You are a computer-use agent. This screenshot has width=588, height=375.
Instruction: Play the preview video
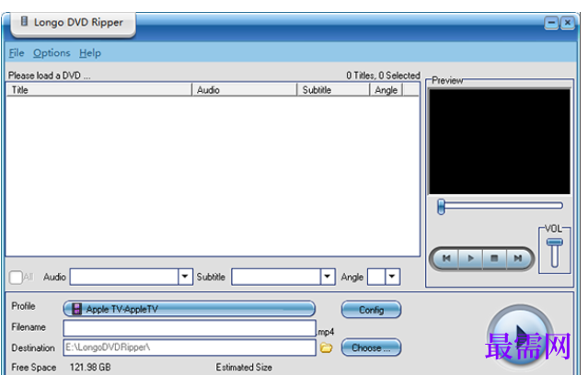(470, 258)
